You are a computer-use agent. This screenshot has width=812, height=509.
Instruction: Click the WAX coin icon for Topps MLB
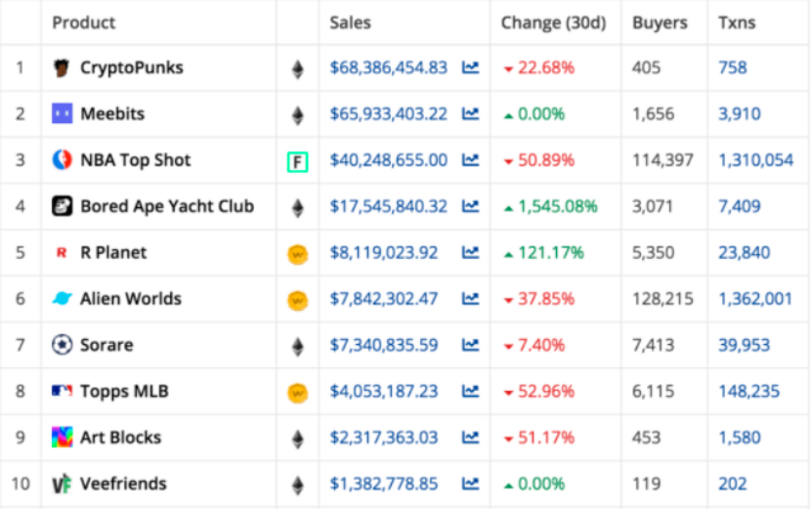coord(298,393)
